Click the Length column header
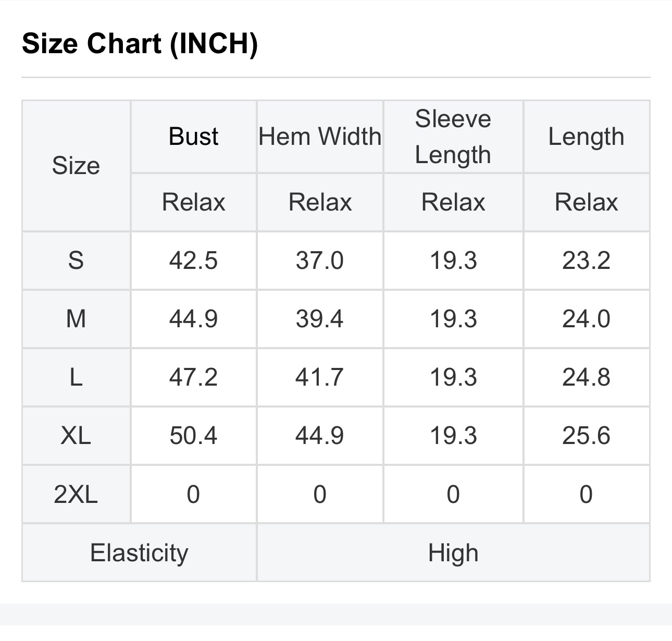672x641 pixels. click(586, 137)
